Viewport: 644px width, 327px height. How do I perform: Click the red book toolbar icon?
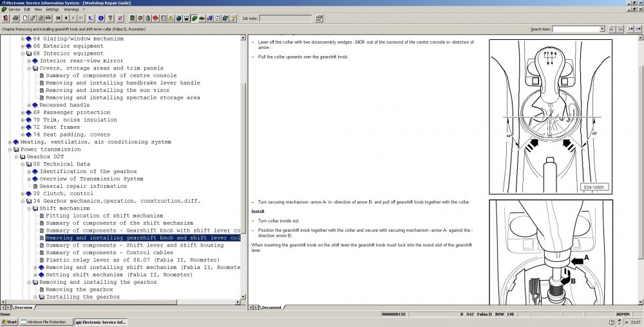(155, 18)
